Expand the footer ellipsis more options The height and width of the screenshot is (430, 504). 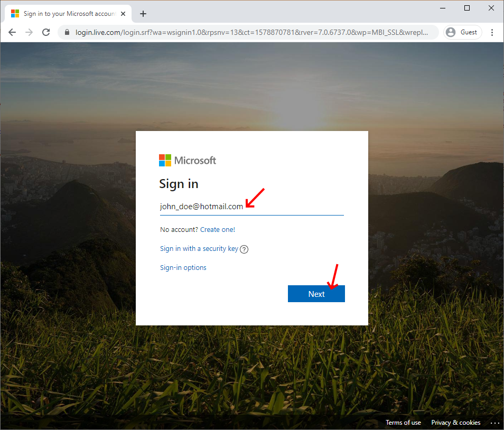(x=494, y=423)
